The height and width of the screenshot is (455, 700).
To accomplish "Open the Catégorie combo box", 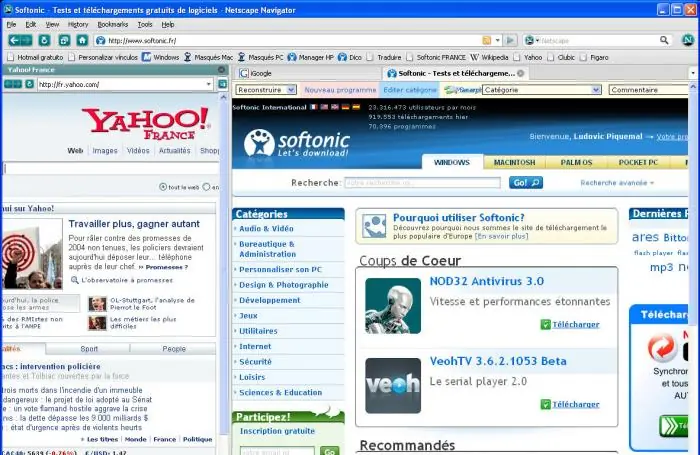I will pyautogui.click(x=542, y=90).
